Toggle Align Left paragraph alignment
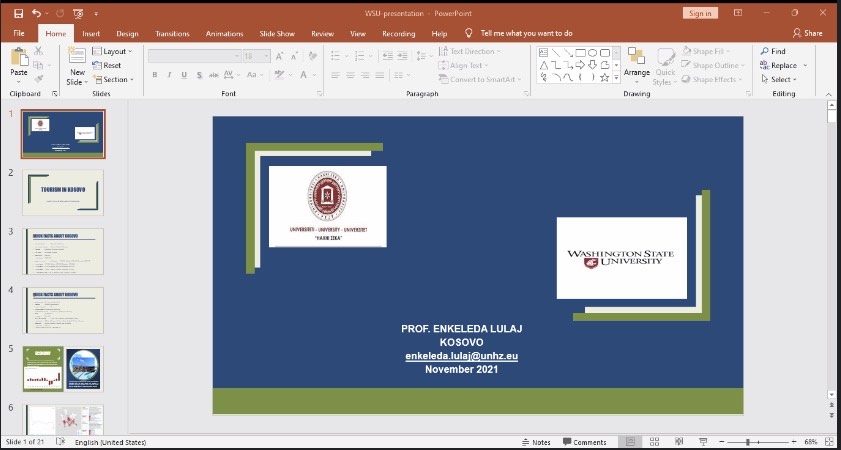The height and width of the screenshot is (450, 841). (x=336, y=75)
